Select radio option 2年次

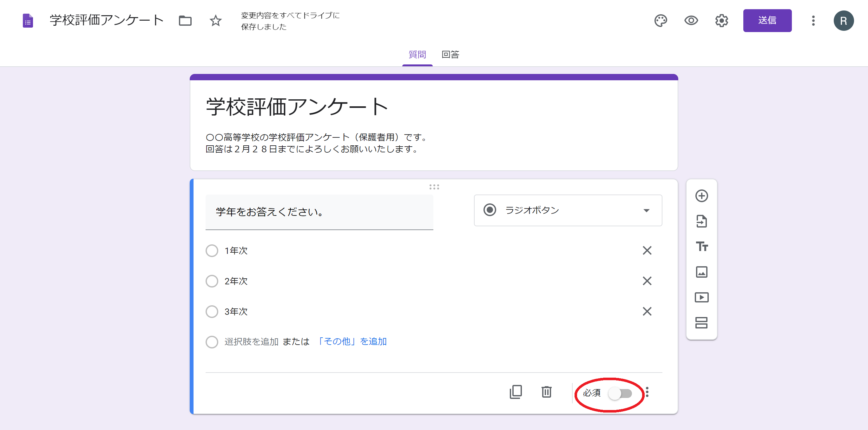coord(212,281)
